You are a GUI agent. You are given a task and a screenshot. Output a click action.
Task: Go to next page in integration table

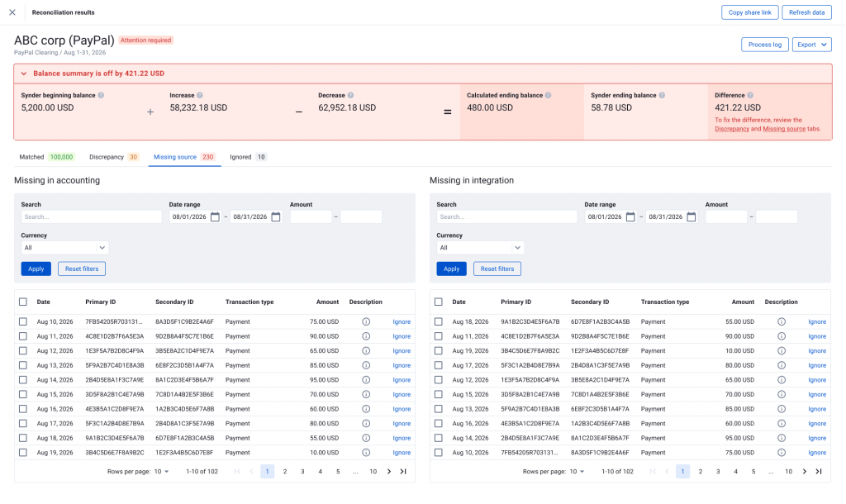click(805, 471)
